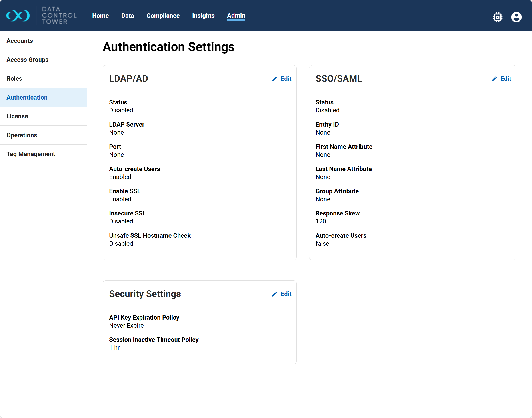Open the Compliance menu
Image resolution: width=532 pixels, height=418 pixels.
pyautogui.click(x=163, y=16)
